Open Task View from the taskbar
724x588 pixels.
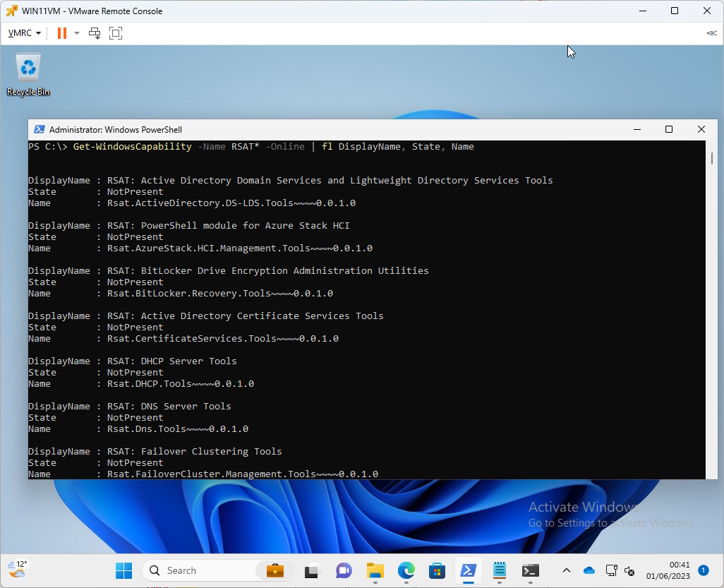313,571
